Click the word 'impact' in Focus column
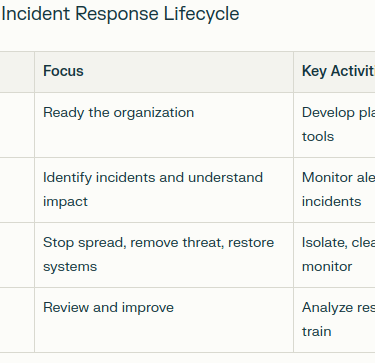Viewport: 375px width, 363px height. tap(65, 202)
